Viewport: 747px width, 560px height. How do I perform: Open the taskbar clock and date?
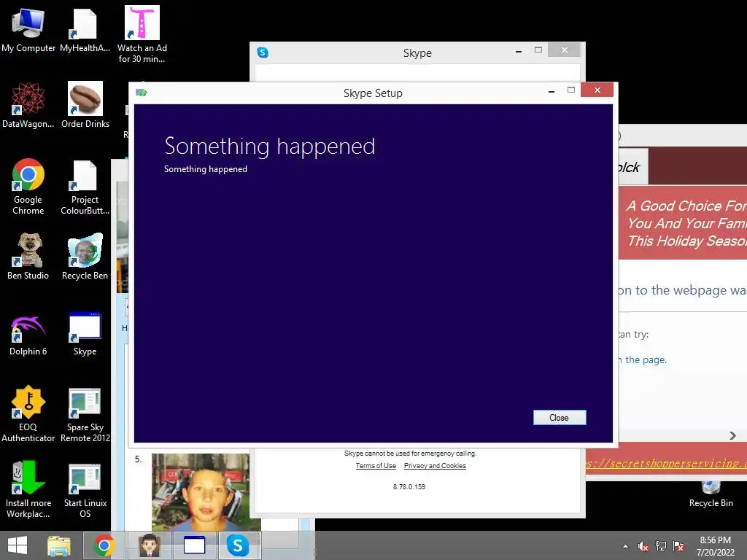(715, 546)
